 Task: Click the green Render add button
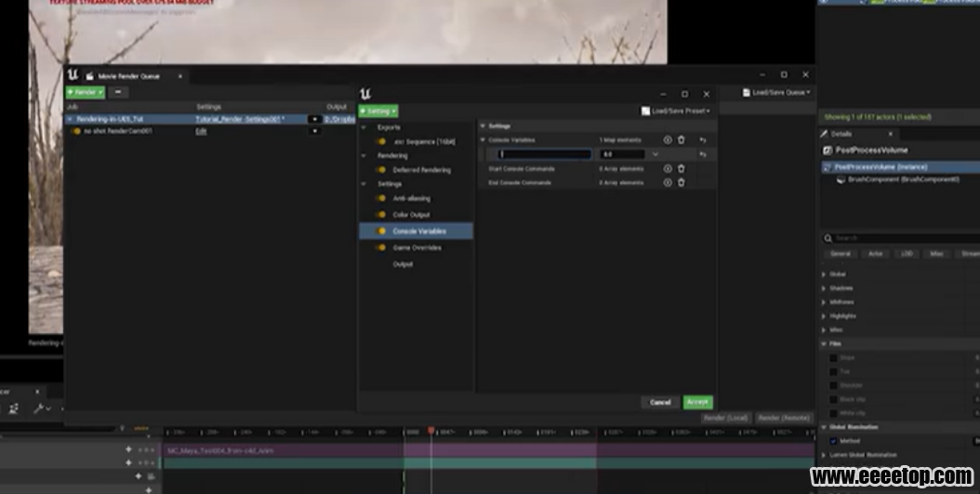[x=86, y=92]
